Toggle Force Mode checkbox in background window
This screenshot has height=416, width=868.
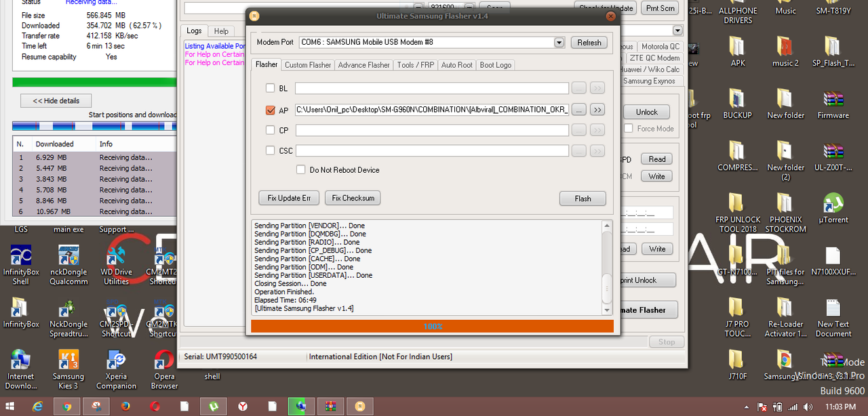point(629,128)
